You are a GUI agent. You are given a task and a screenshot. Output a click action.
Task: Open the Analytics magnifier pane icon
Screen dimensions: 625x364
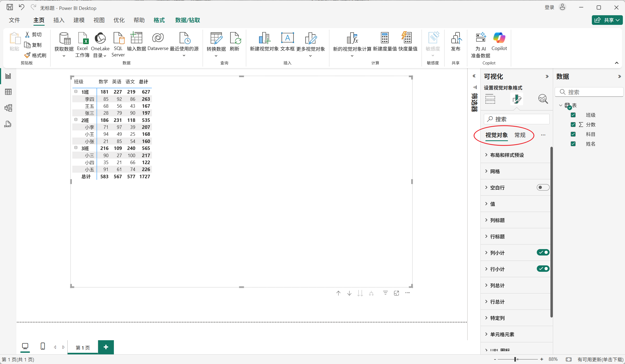(543, 99)
